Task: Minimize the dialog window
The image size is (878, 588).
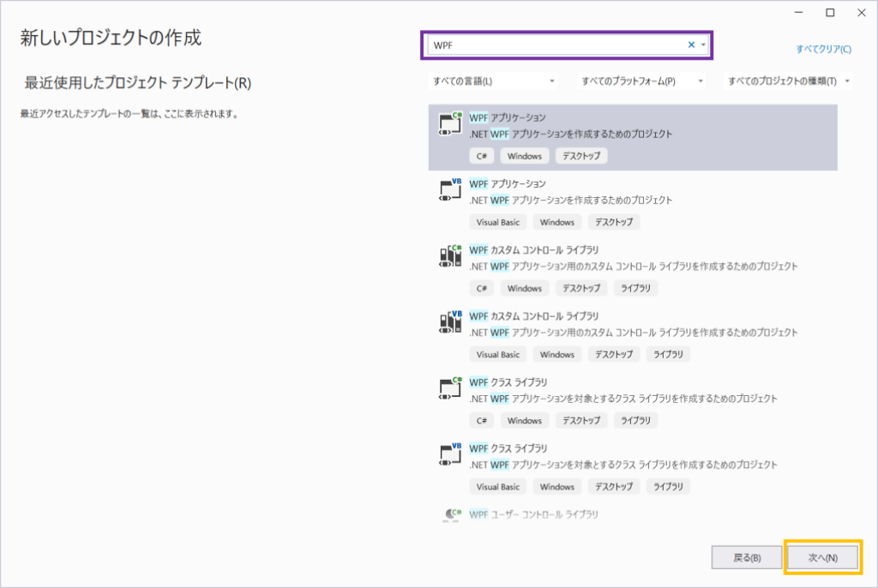Action: click(x=799, y=12)
